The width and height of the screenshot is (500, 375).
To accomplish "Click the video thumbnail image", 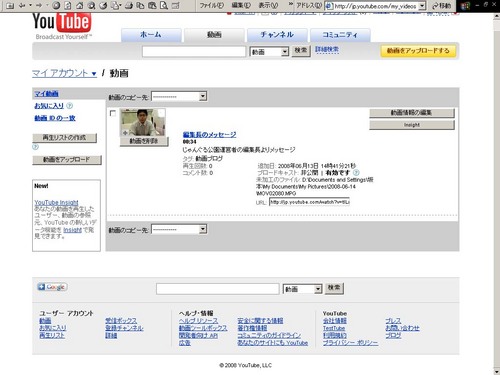I will tap(143, 122).
